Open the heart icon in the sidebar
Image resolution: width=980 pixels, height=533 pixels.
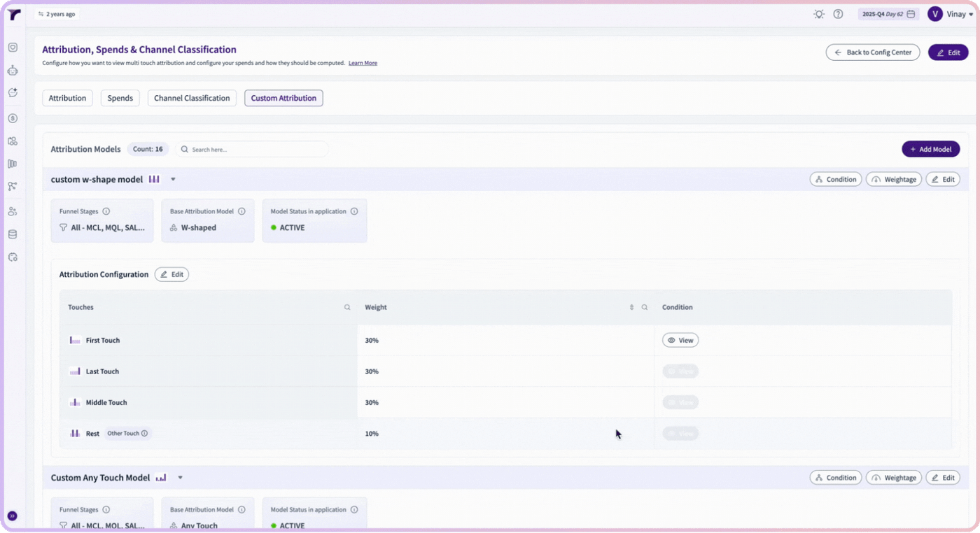(13, 48)
